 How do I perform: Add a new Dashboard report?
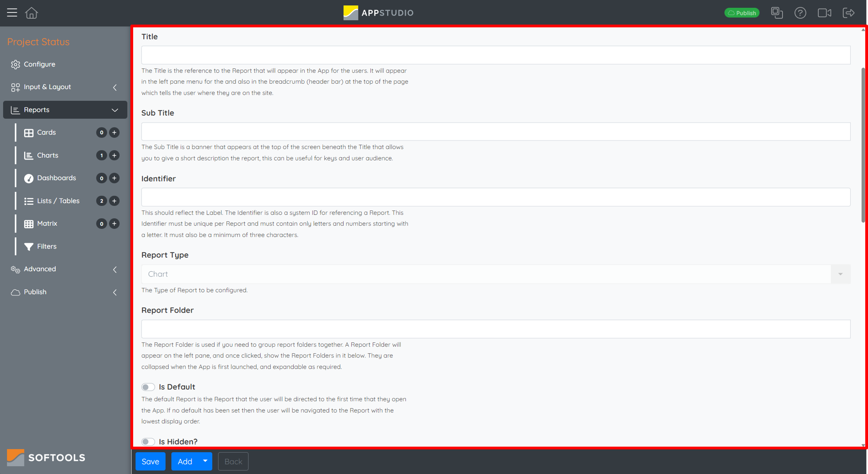tap(114, 178)
